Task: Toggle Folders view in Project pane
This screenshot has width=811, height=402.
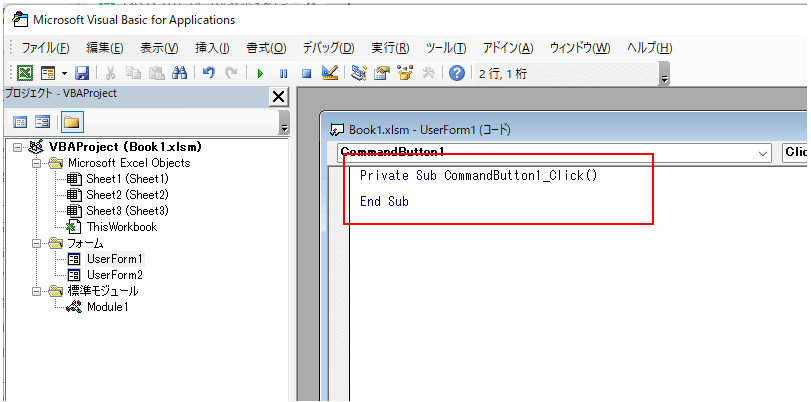Action: click(x=71, y=123)
